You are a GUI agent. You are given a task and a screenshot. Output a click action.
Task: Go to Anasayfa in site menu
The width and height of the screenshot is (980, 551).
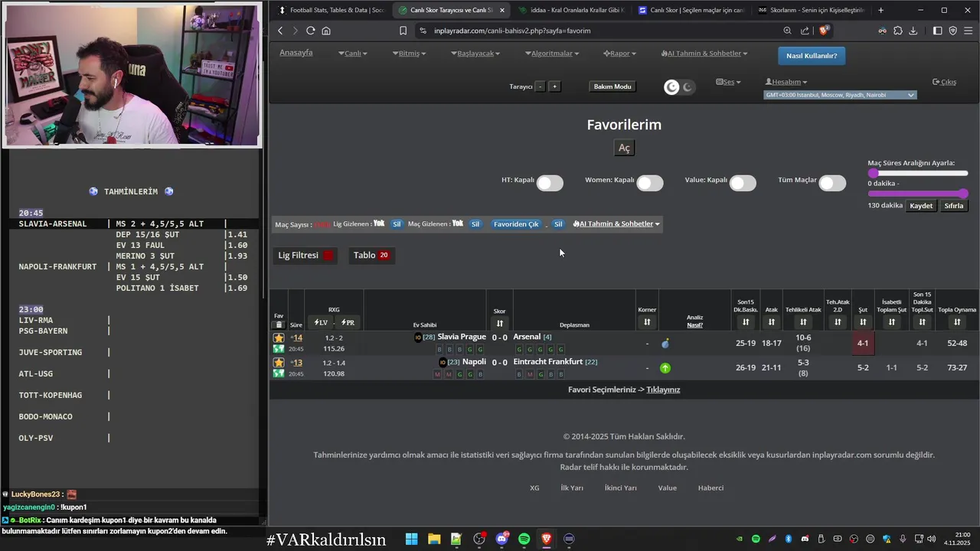(296, 53)
